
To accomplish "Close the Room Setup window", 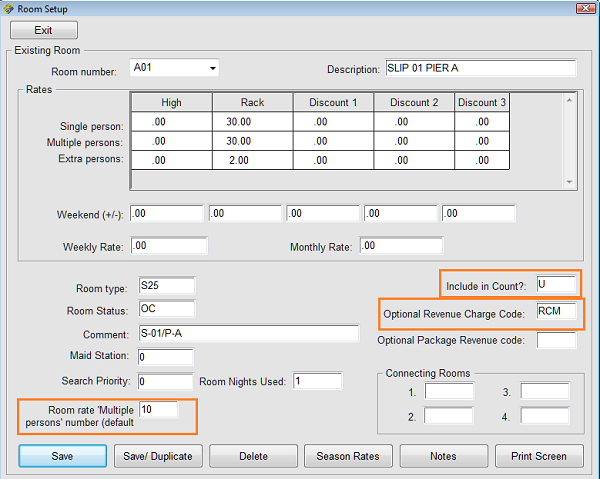I will click(x=585, y=8).
